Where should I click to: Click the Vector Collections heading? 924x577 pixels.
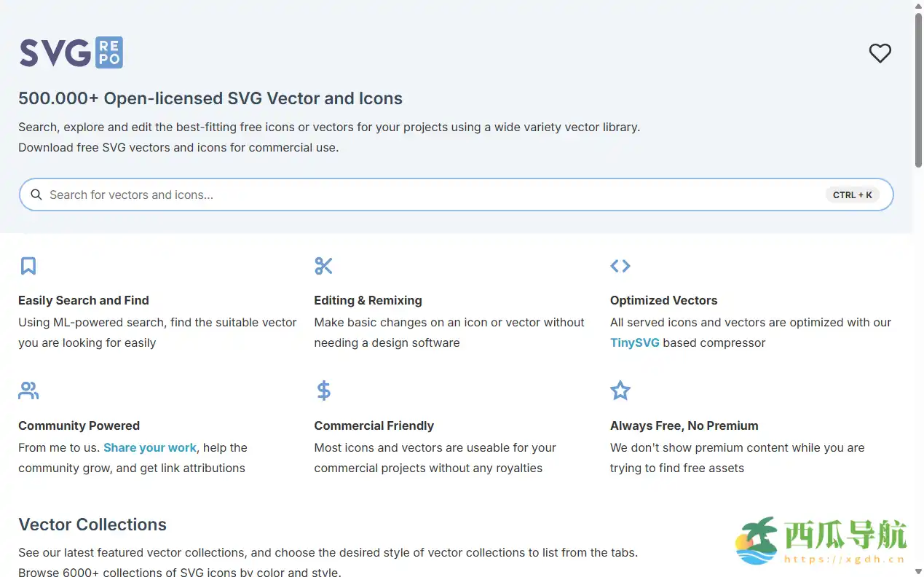92,525
